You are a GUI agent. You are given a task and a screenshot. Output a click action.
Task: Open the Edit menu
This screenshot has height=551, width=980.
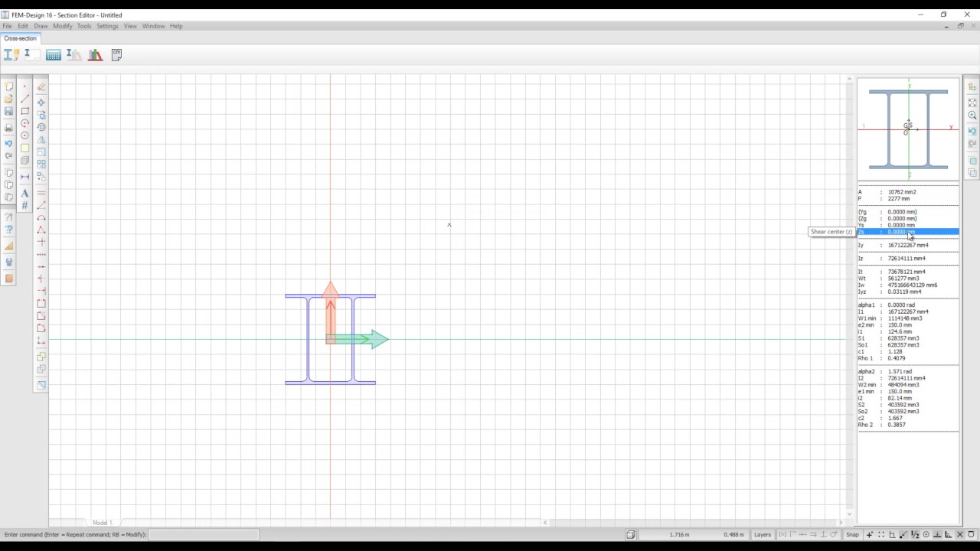point(23,26)
